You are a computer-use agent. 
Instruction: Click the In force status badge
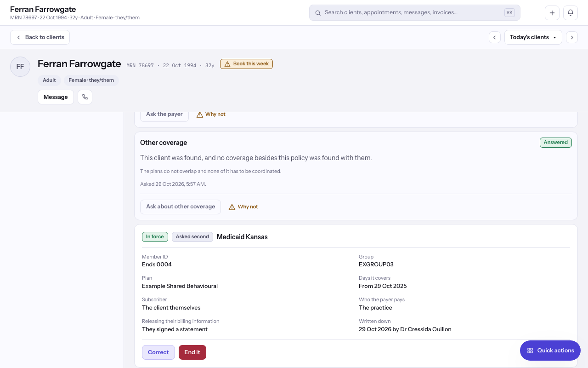click(155, 237)
